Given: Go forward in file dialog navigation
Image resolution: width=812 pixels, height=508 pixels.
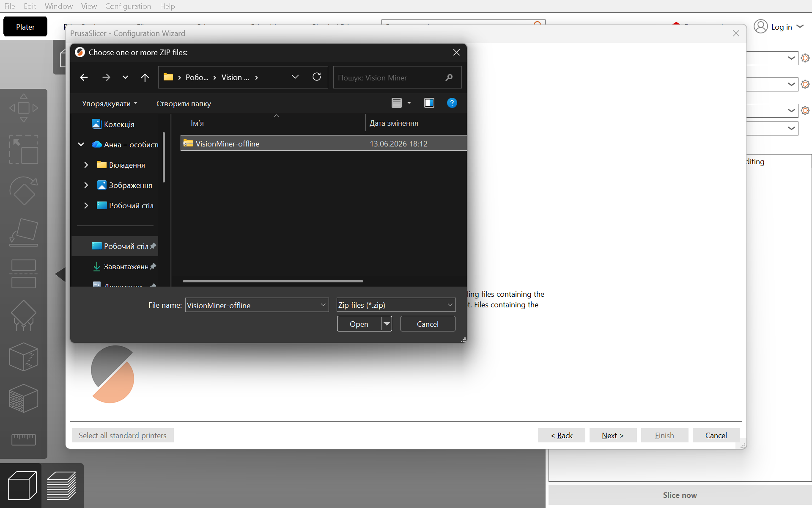Looking at the screenshot, I should click(x=106, y=77).
